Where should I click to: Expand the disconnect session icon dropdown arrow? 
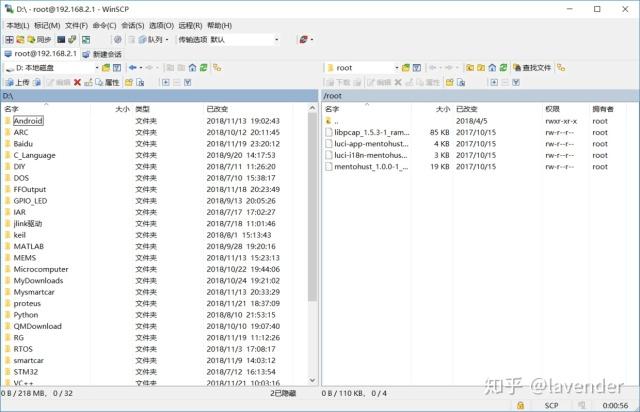click(312, 40)
